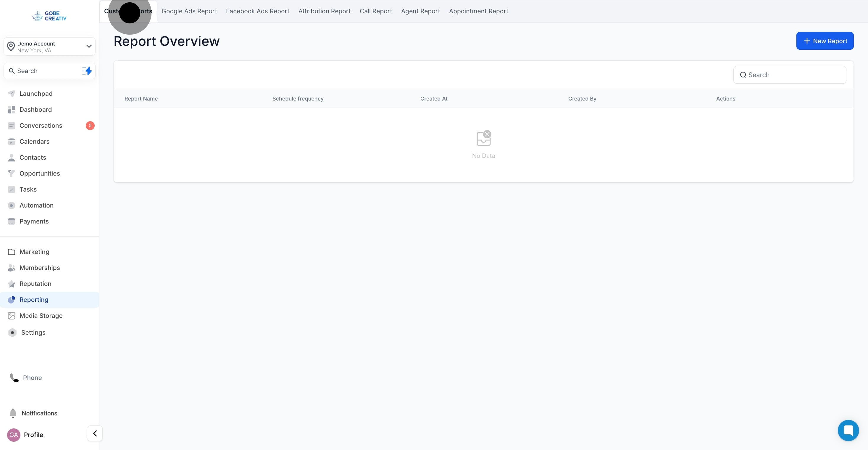The image size is (868, 450).
Task: Open Notifications
Action: (39, 413)
